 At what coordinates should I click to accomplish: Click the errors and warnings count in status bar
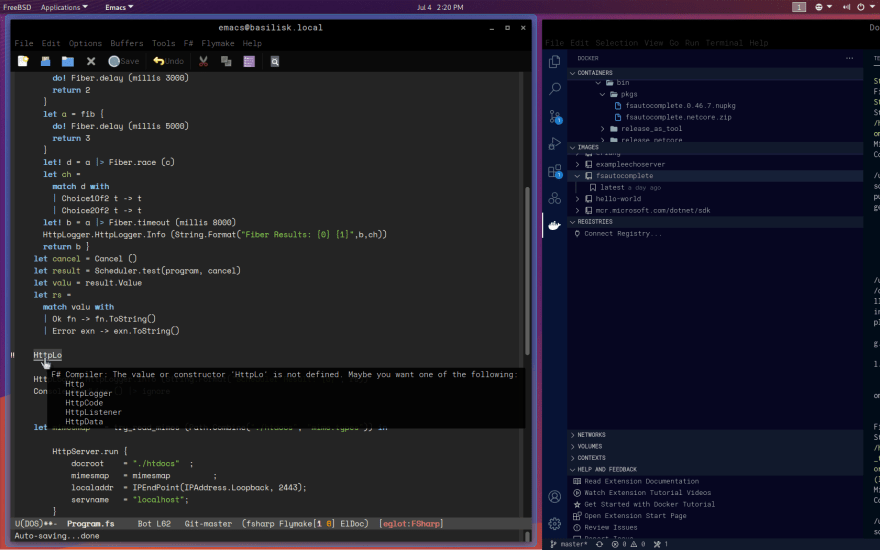point(627,544)
